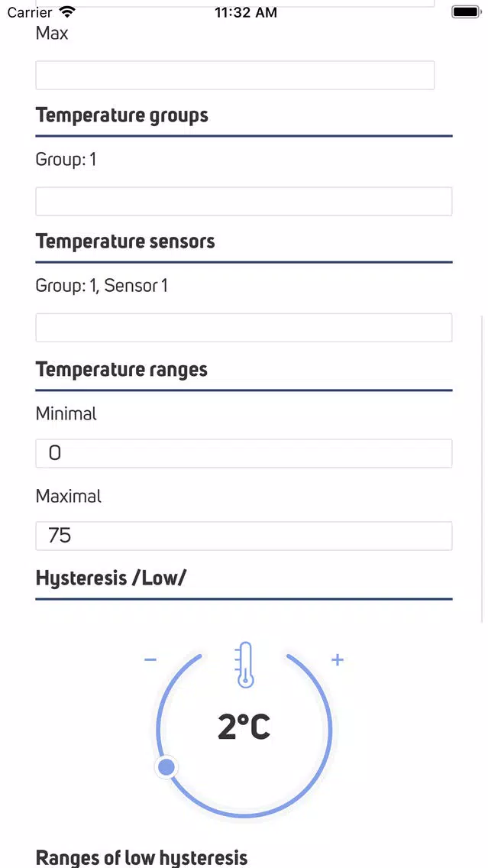Viewport: 488px width, 868px height.
Task: Tap the Ranges of low hysteresis heading
Action: click(142, 857)
